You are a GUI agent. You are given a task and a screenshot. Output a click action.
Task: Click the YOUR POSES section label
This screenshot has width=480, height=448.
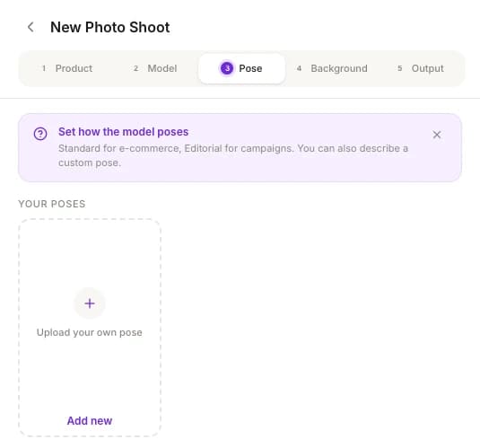(x=52, y=204)
